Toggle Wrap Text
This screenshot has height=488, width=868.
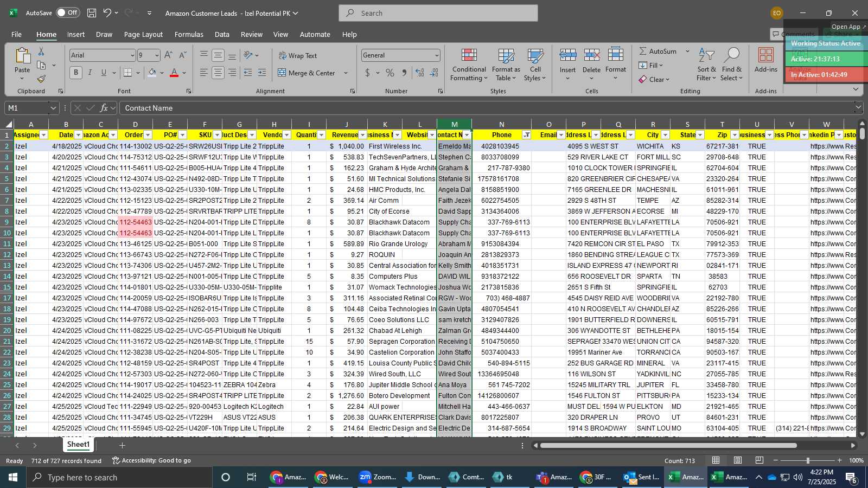click(x=297, y=55)
